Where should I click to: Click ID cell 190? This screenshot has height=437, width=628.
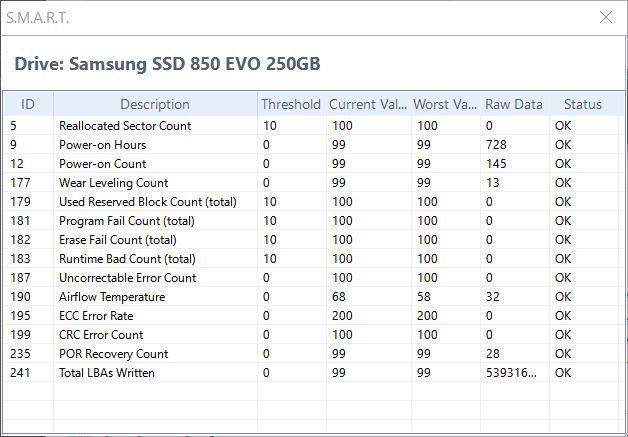click(x=20, y=297)
